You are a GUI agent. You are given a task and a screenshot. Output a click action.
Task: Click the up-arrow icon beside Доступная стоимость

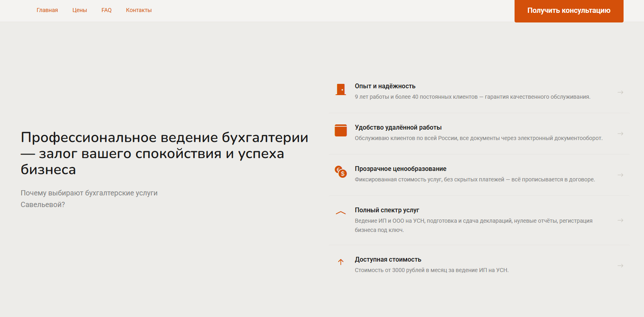click(x=341, y=262)
